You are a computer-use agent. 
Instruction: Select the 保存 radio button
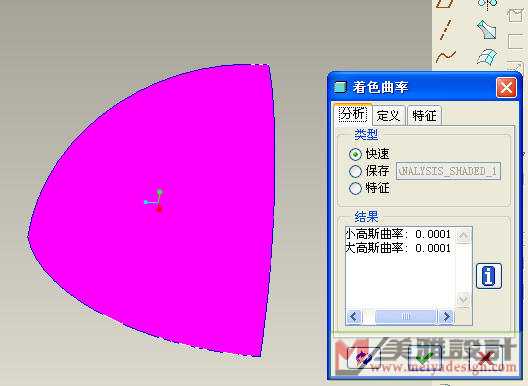click(355, 171)
